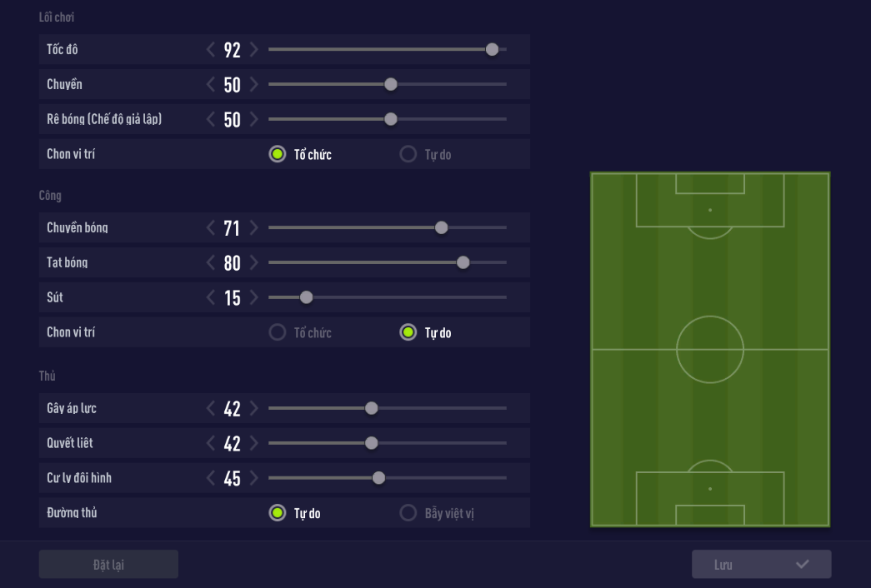Decrease Sút value using left chevron
Viewport: 871px width, 588px height.
click(211, 298)
